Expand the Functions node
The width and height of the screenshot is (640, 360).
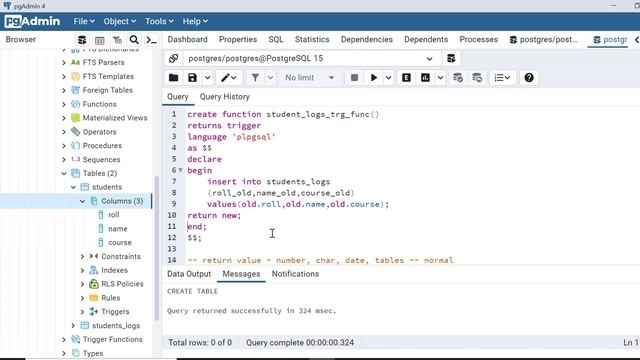[64, 104]
